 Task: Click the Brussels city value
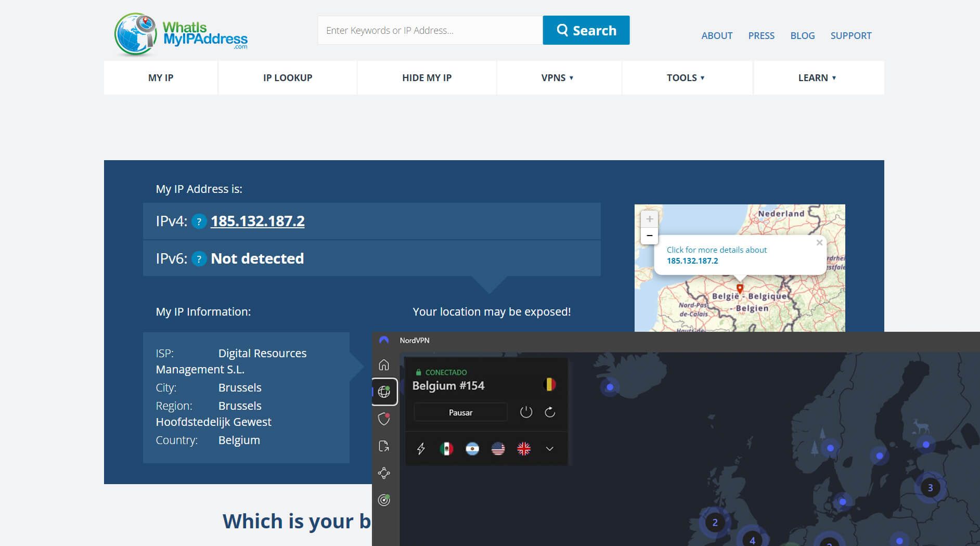[240, 387]
